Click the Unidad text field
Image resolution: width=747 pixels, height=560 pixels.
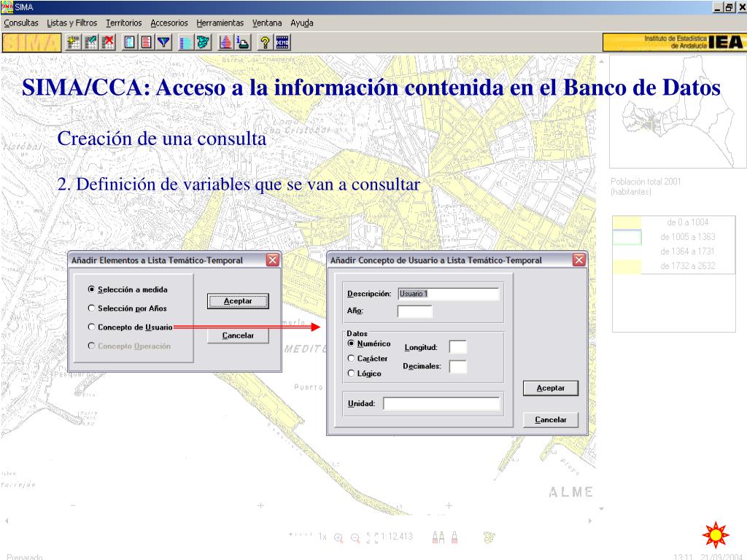(441, 404)
